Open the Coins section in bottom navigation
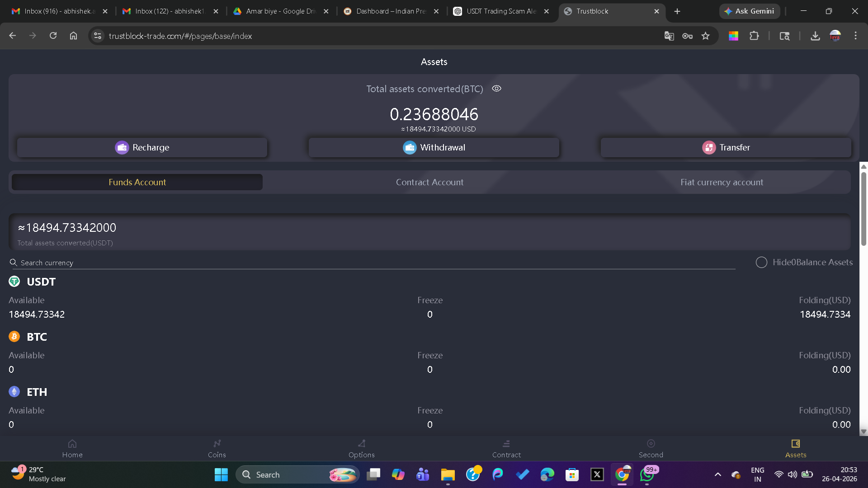This screenshot has width=868, height=488. 217,448
